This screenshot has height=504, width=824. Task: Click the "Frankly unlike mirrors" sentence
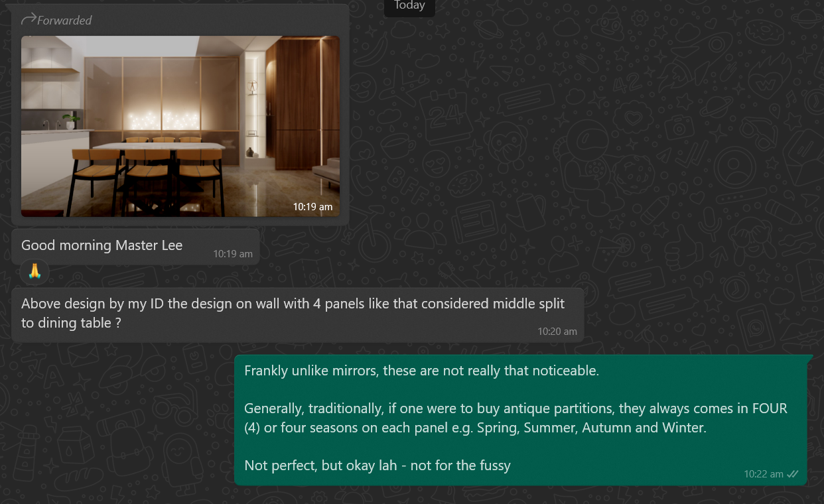[x=421, y=371]
